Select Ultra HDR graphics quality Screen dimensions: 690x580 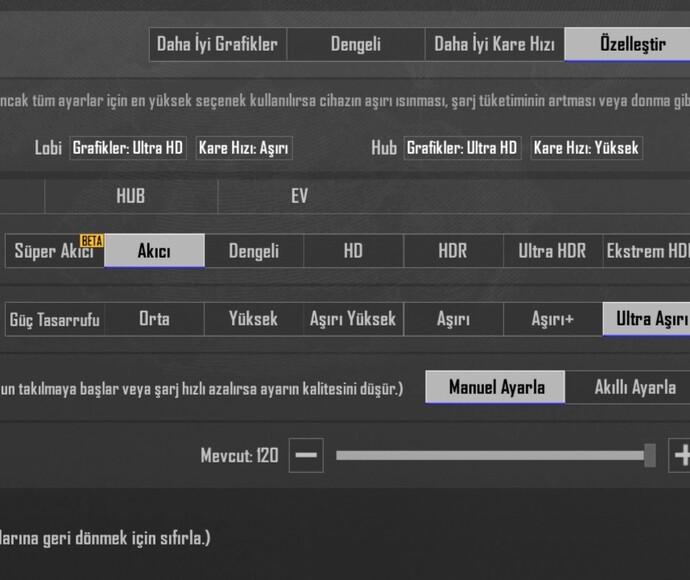click(552, 251)
